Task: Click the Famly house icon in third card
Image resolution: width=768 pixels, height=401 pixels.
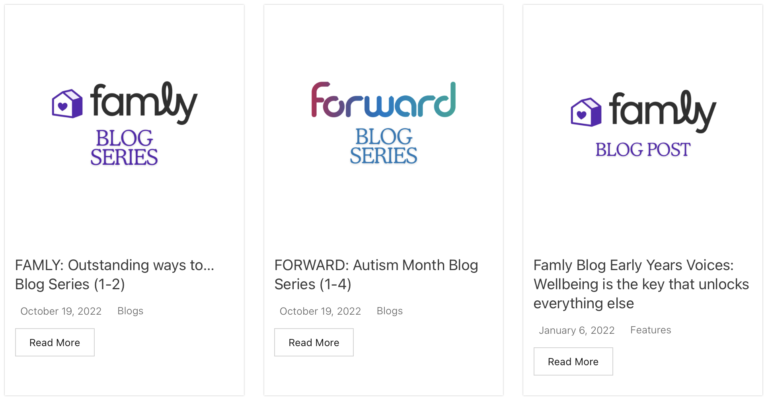Action: click(x=585, y=111)
